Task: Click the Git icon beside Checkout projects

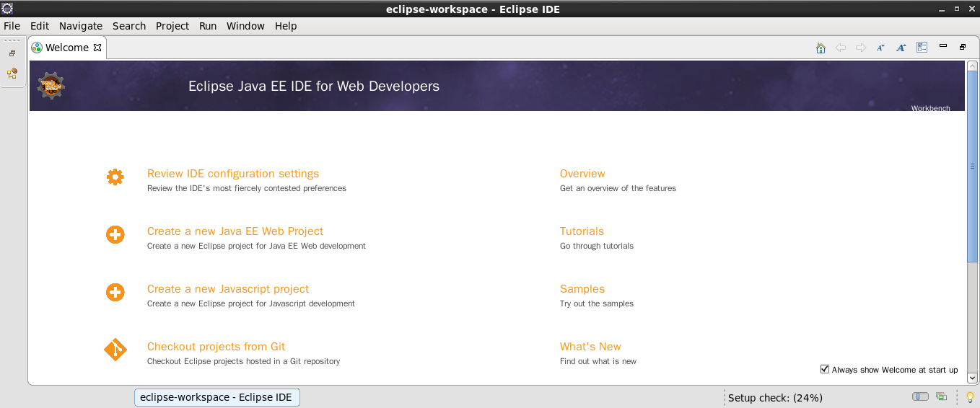Action: (115, 350)
